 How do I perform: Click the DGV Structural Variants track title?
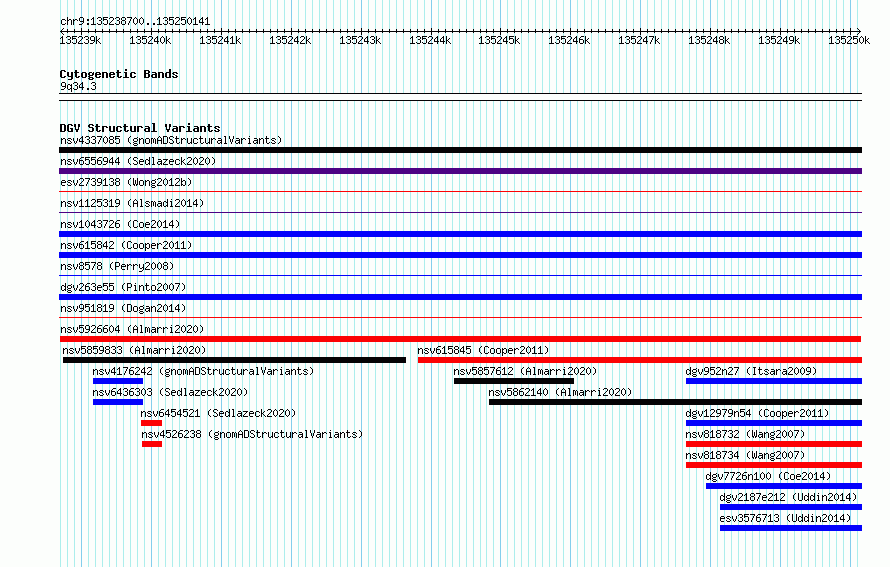click(x=140, y=128)
